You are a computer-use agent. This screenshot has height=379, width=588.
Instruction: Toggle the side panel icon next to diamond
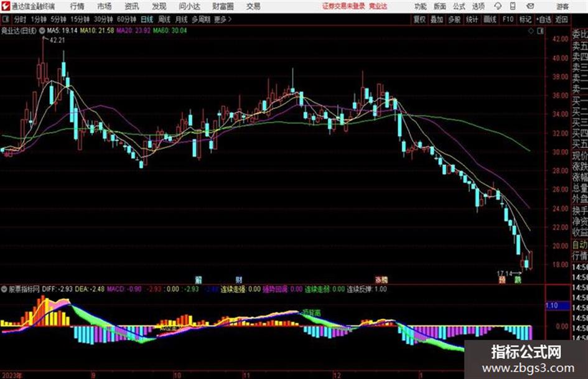point(540,31)
